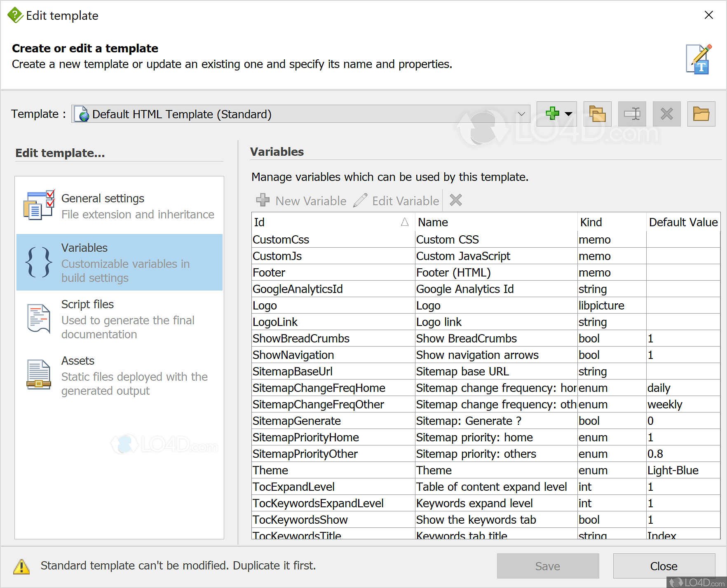Viewport: 727px width, 588px height.
Task: Click the Edit Variable button
Action: pos(396,201)
